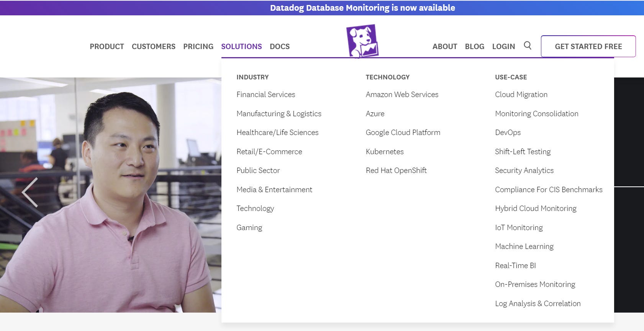Choose Retail/E-Commerce industry
This screenshot has width=644, height=331.
269,152
